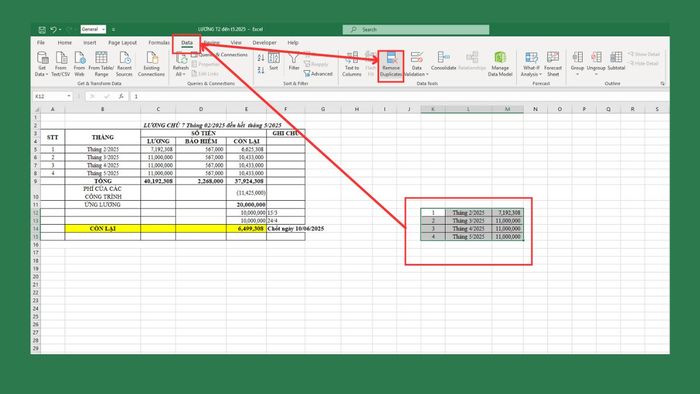This screenshot has width=700, height=394.
Task: Click Forecast Sheet
Action: pyautogui.click(x=553, y=64)
